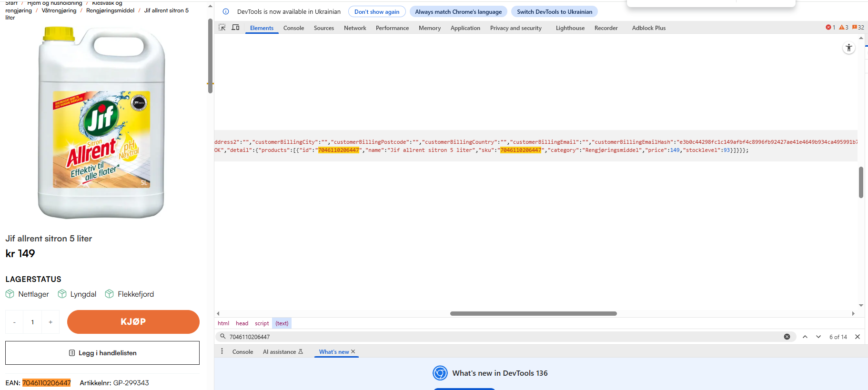Screen dimensions: 868x390
Task: Click the Artikkelnr GP-299343 text
Action: tap(114, 383)
